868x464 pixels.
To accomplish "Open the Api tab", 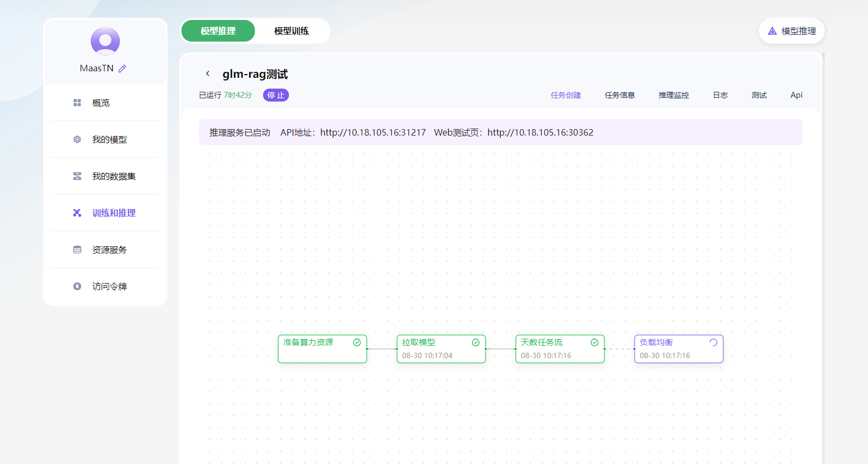I will [x=797, y=95].
